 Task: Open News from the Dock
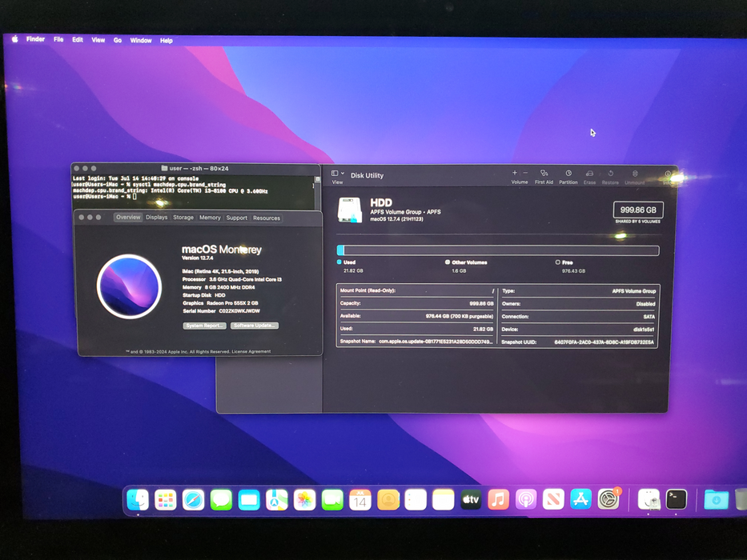pos(553,499)
